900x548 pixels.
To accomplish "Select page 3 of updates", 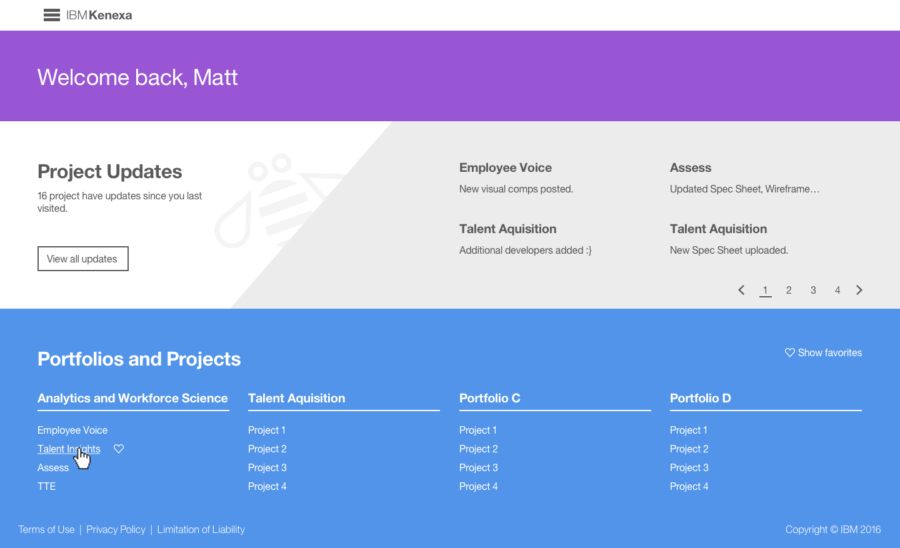I will 813,290.
